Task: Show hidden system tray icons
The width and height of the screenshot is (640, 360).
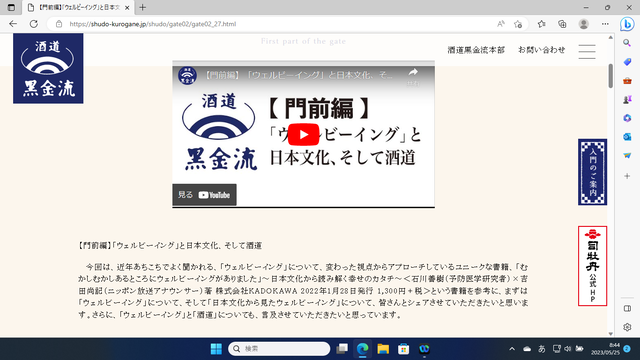Action: point(512,349)
